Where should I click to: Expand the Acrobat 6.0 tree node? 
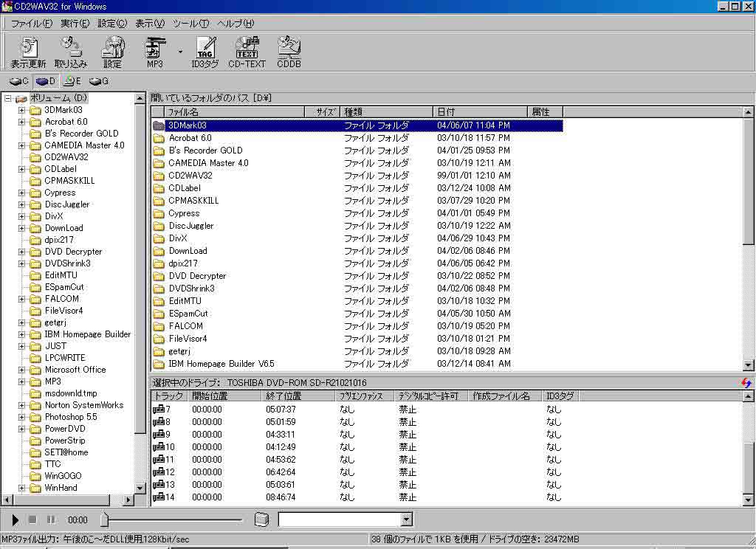coord(21,122)
